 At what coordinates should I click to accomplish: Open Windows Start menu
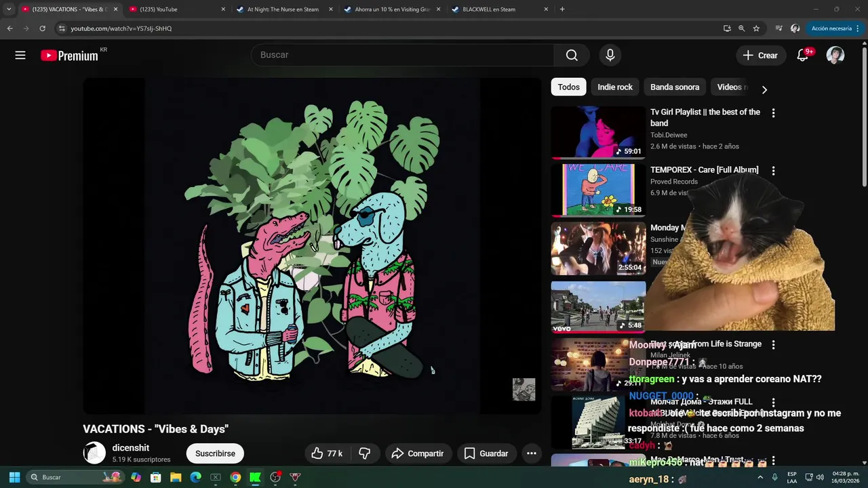(14, 477)
